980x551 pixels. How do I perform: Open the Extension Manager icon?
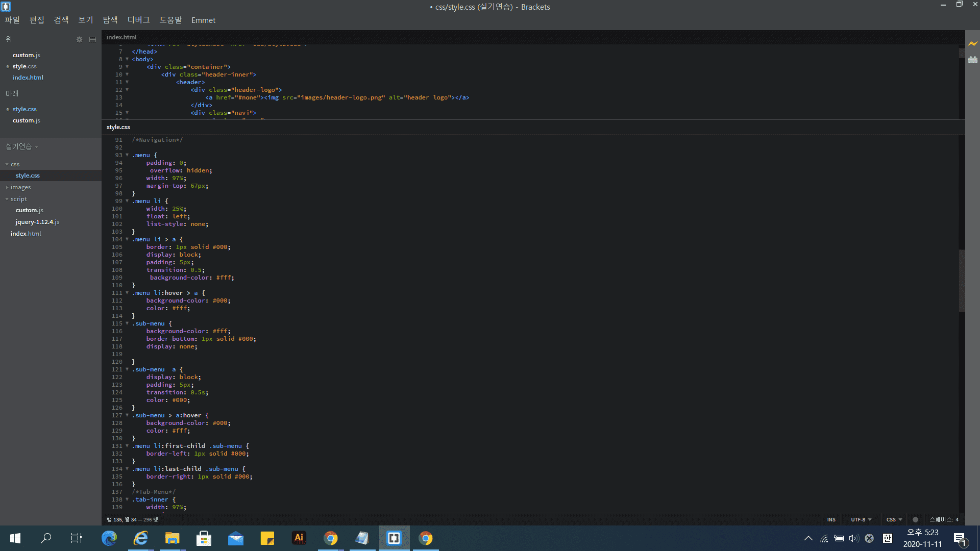973,60
